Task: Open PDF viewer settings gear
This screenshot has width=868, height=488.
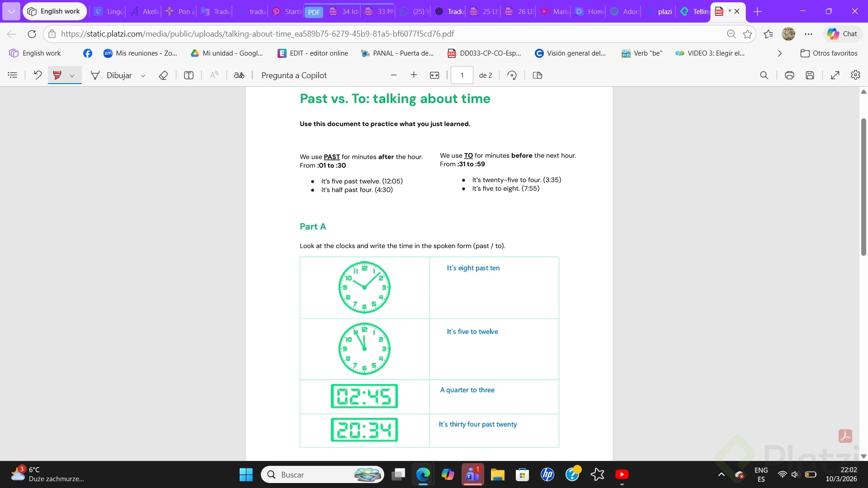Action: point(855,75)
